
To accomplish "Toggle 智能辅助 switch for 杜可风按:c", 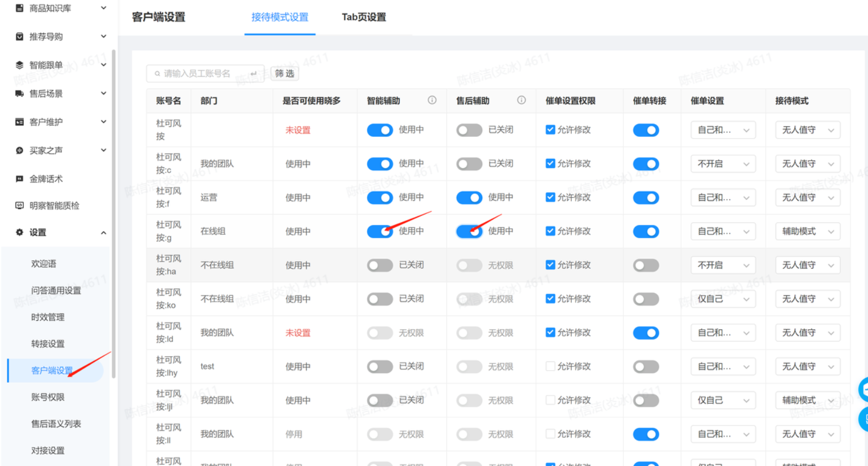I will coord(380,164).
